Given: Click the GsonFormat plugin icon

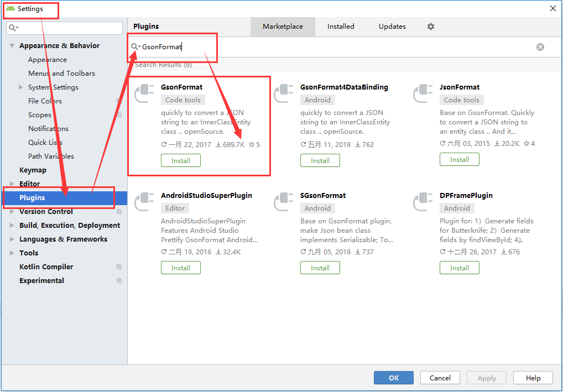Looking at the screenshot, I should click(144, 93).
